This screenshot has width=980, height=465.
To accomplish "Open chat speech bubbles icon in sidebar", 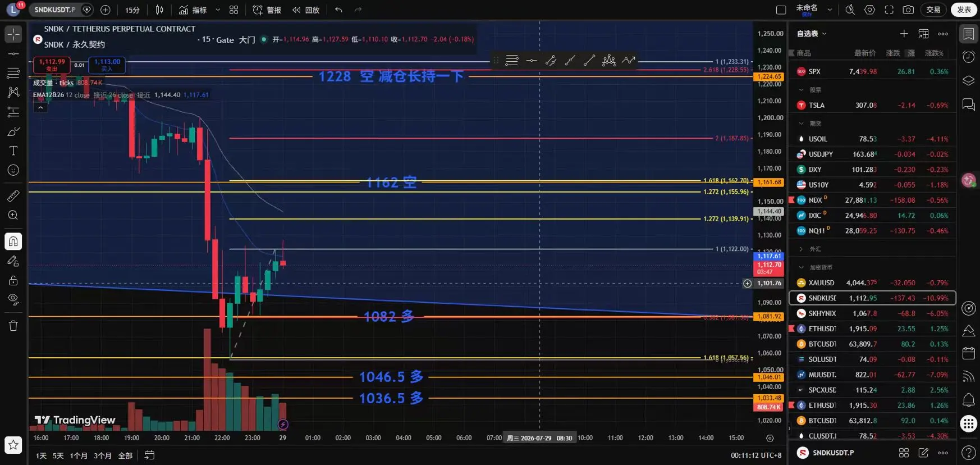I will click(x=968, y=104).
